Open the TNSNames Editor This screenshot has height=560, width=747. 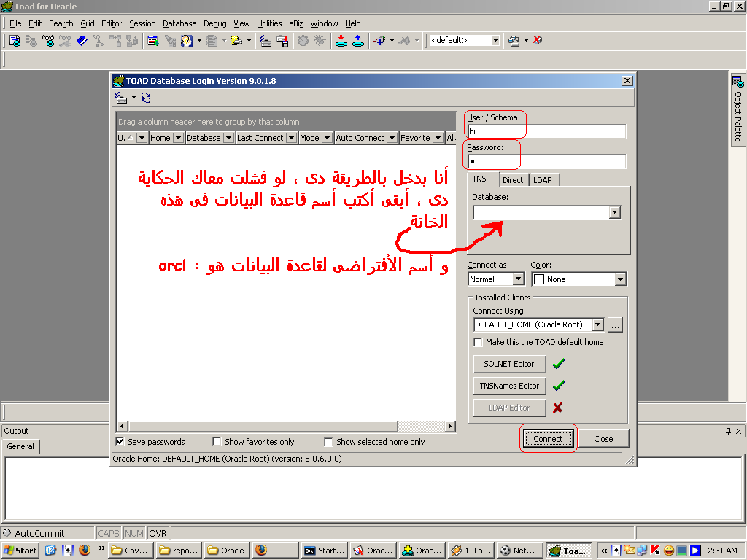pos(509,386)
